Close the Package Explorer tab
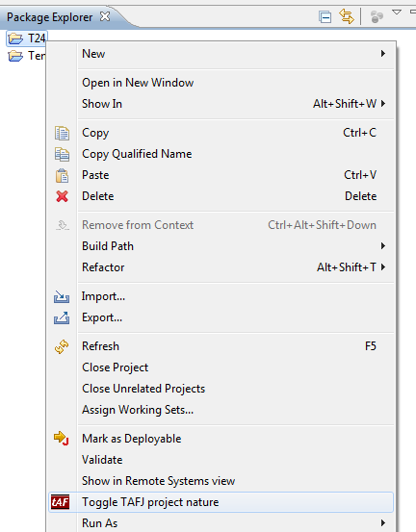This screenshot has height=532, width=416. pyautogui.click(x=105, y=16)
